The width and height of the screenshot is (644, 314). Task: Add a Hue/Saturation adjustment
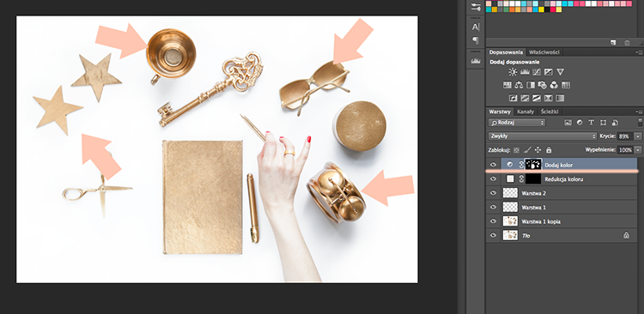(507, 85)
